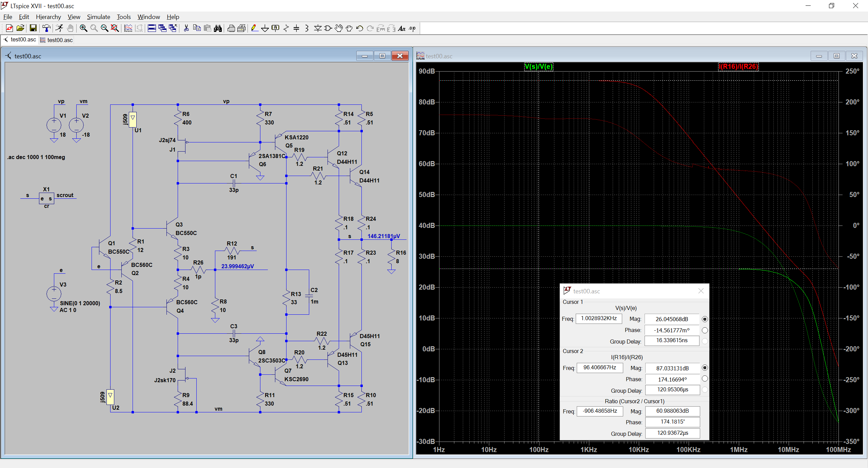Select the Drag hand tool
Screen dimensions: 868x468
(x=349, y=28)
